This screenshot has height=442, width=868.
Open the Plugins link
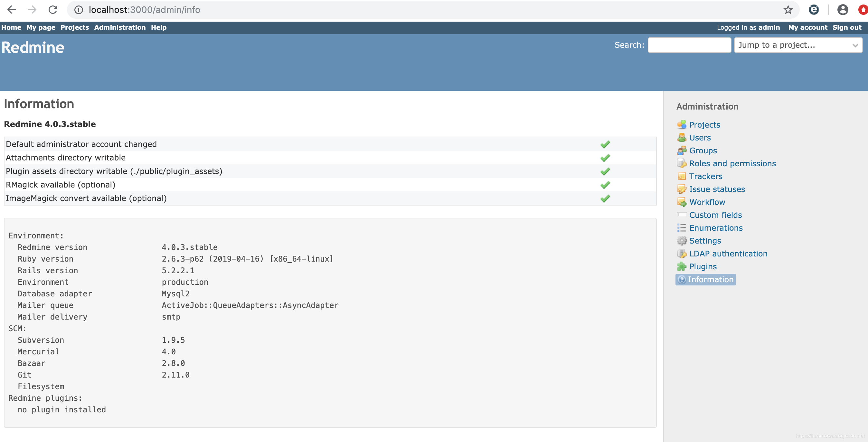(703, 267)
